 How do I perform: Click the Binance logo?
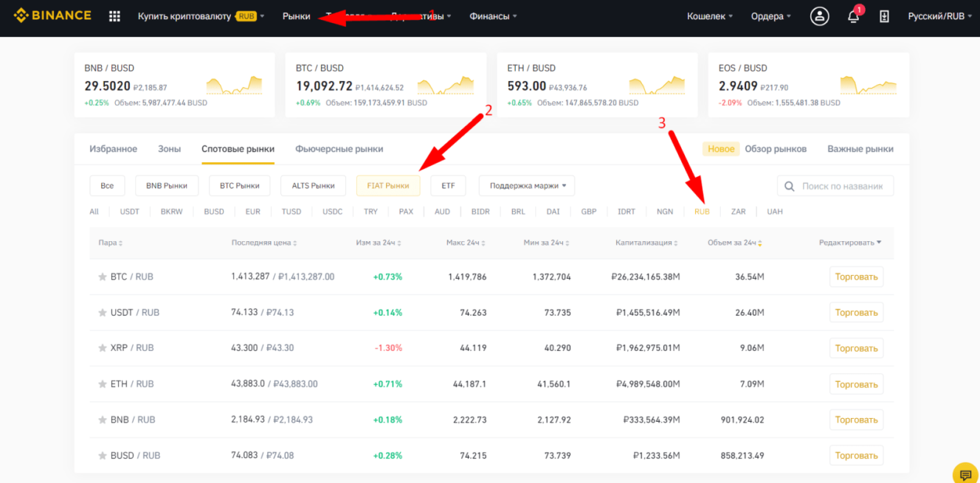point(52,15)
